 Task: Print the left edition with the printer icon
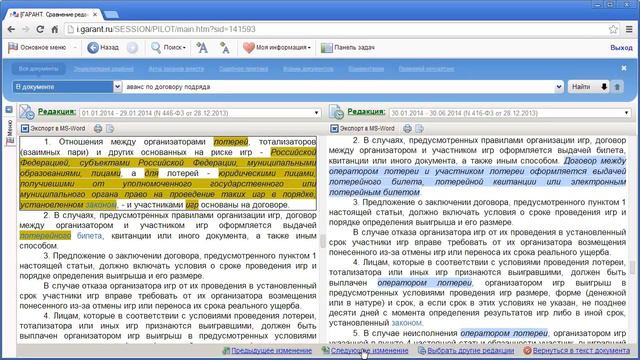click(x=98, y=129)
